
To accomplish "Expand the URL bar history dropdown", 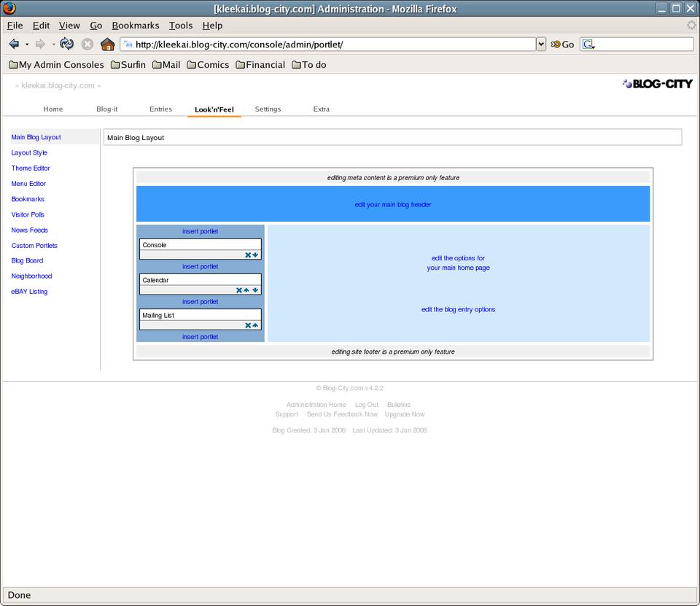I will [x=540, y=44].
